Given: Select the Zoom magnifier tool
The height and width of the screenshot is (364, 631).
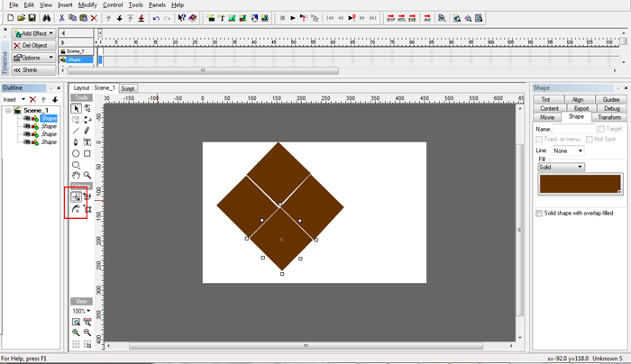Looking at the screenshot, I should click(87, 176).
